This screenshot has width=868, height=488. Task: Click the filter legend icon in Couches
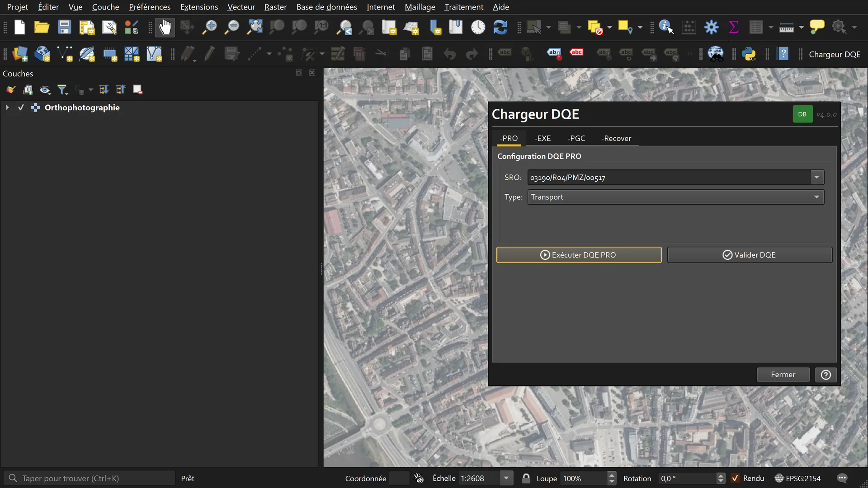point(62,89)
